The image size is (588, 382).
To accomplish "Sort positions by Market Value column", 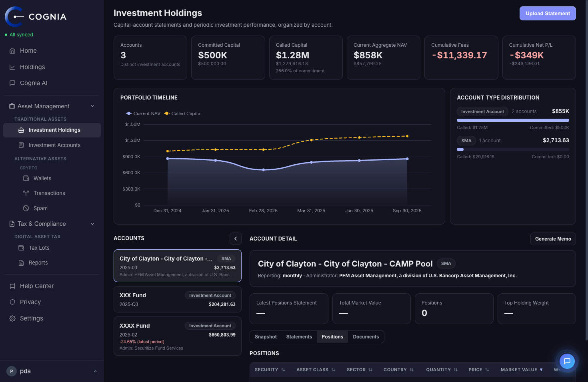I will pyautogui.click(x=522, y=370).
